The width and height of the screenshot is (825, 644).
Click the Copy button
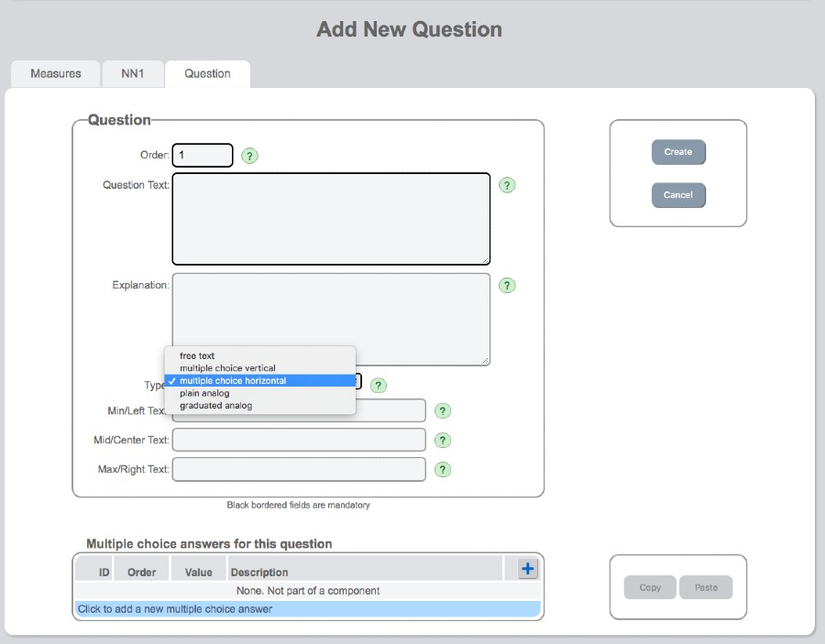[x=649, y=587]
